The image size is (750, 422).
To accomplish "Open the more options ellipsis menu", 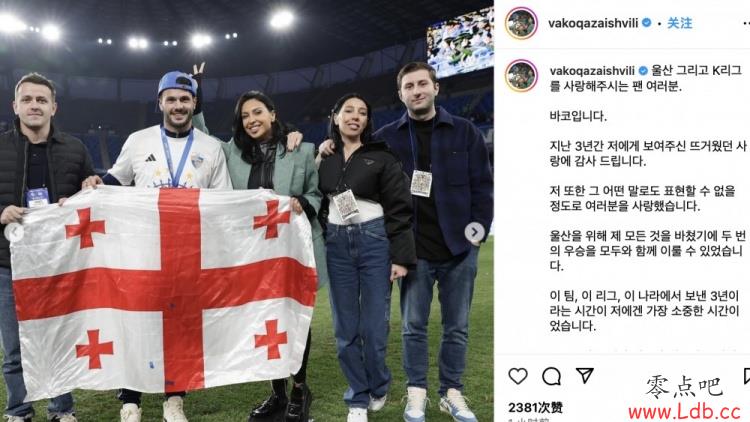I will (746, 23).
